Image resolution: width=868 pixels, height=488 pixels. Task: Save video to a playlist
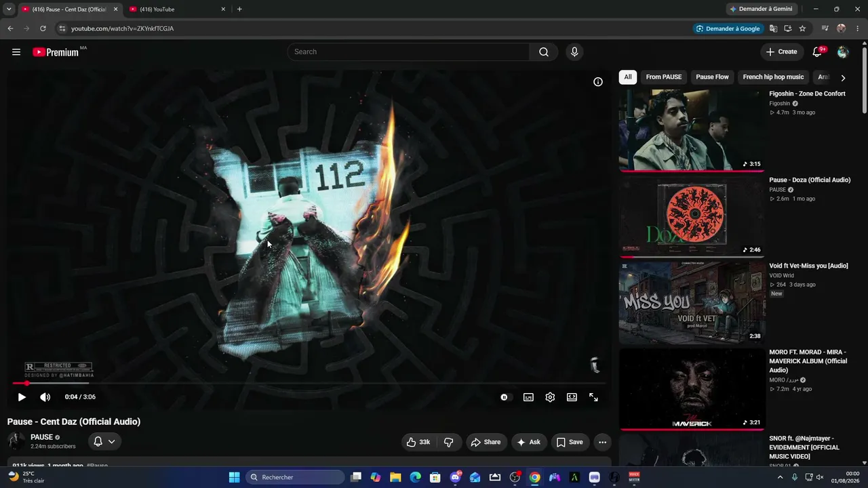(570, 442)
